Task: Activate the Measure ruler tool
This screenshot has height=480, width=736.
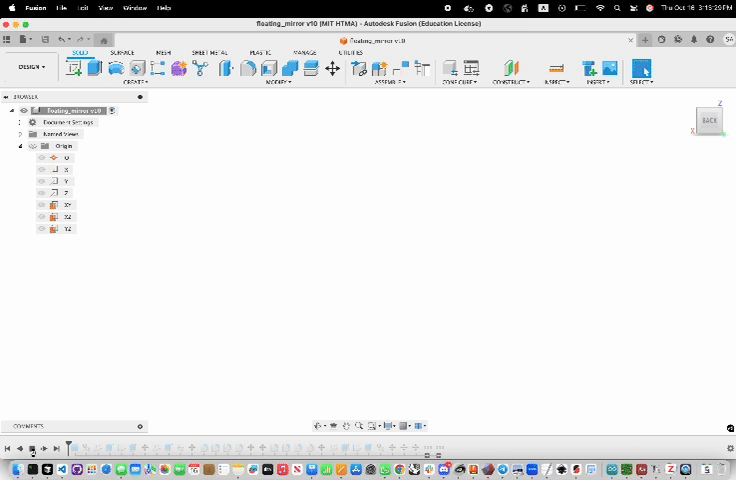Action: (556, 69)
